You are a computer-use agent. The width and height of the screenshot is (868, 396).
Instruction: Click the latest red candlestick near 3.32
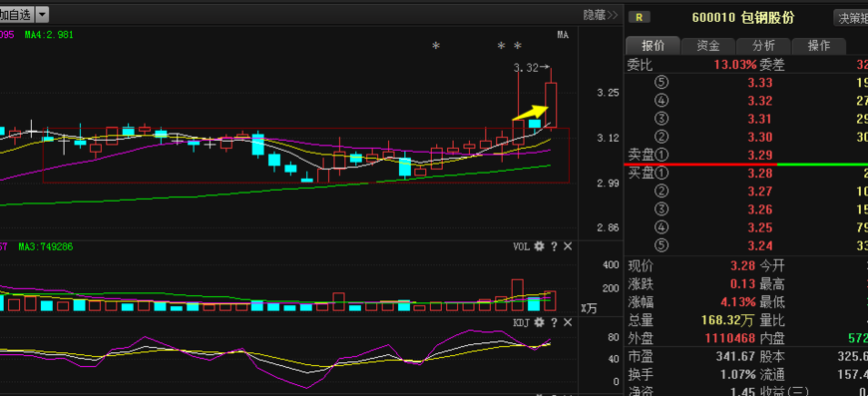(x=551, y=105)
